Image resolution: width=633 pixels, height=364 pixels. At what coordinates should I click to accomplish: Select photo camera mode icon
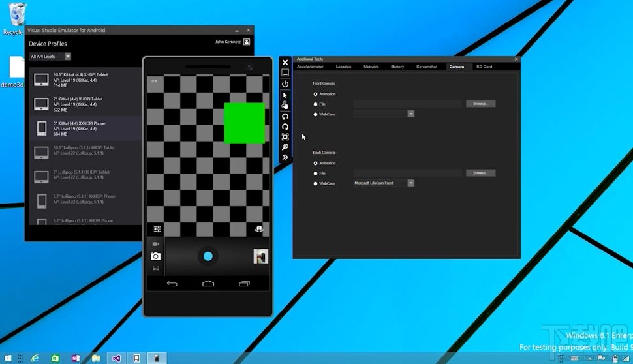tap(155, 256)
